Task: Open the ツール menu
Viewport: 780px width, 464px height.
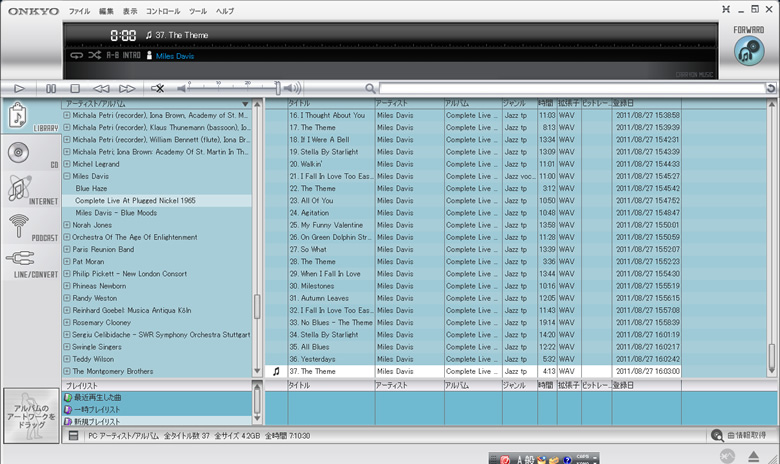Action: (197, 11)
